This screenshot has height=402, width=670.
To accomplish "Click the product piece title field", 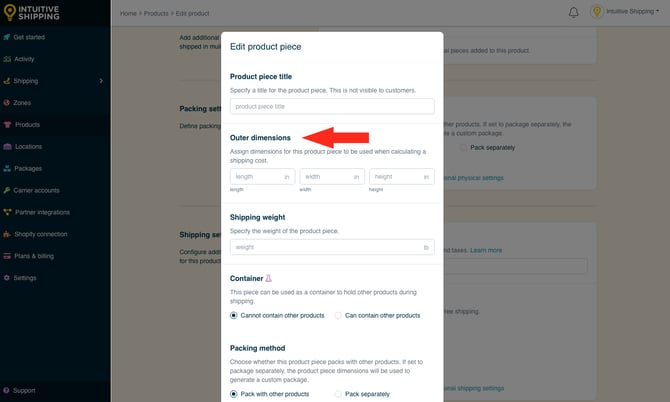I will 332,106.
